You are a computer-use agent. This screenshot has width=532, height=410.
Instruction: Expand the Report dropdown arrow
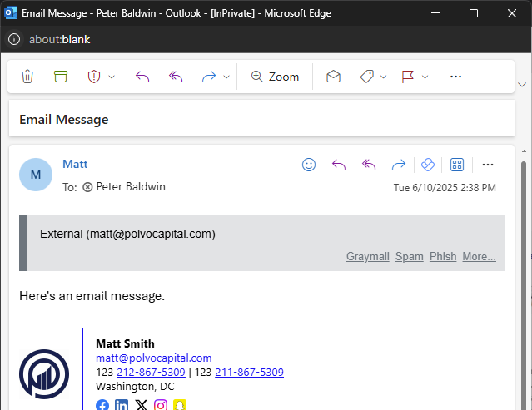click(x=112, y=77)
